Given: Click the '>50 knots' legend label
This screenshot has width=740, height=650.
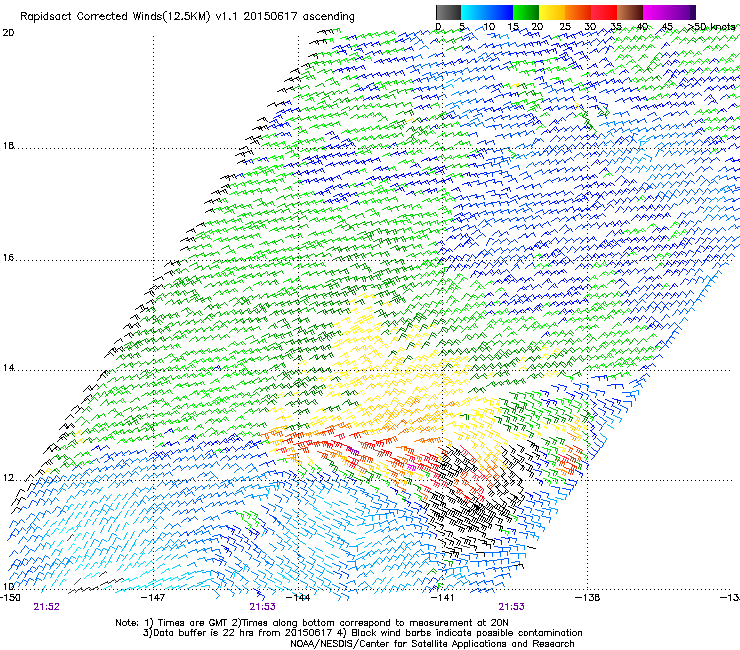Looking at the screenshot, I should (712, 27).
